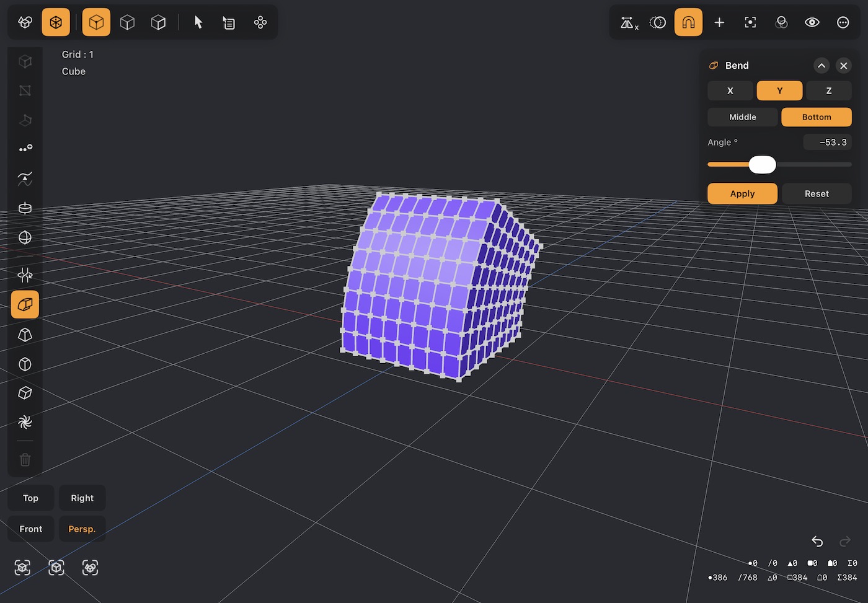Image resolution: width=868 pixels, height=603 pixels.
Task: Select the taper tool in sidebar
Action: coord(25,335)
